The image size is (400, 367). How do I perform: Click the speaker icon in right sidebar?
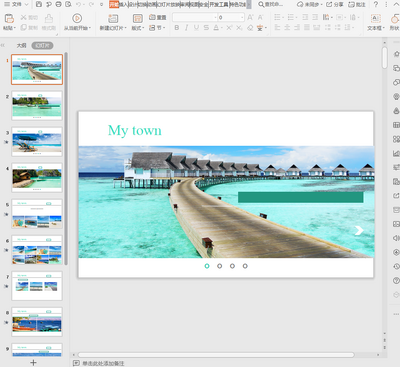click(396, 238)
